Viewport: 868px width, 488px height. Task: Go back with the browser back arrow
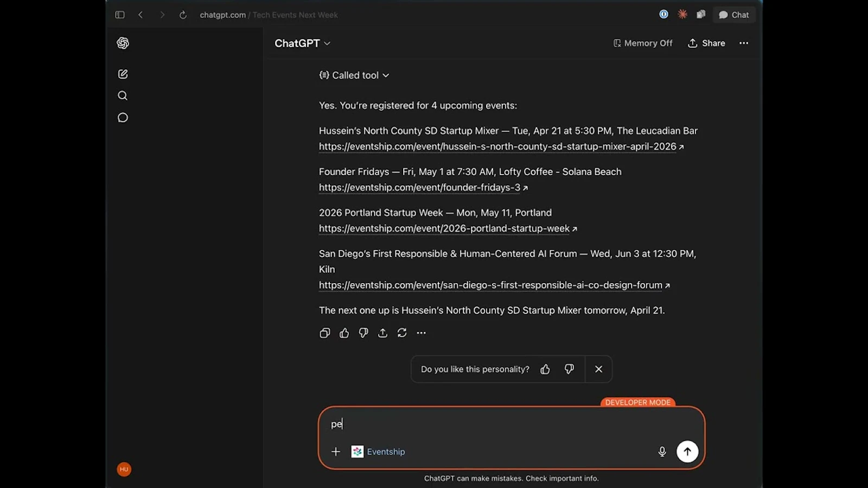pos(141,15)
